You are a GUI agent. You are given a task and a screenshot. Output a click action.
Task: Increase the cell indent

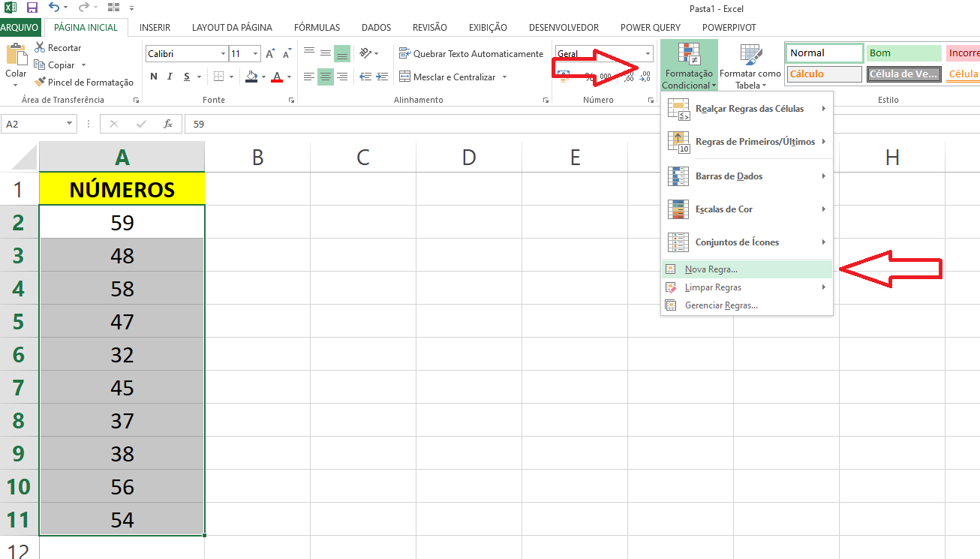point(383,77)
